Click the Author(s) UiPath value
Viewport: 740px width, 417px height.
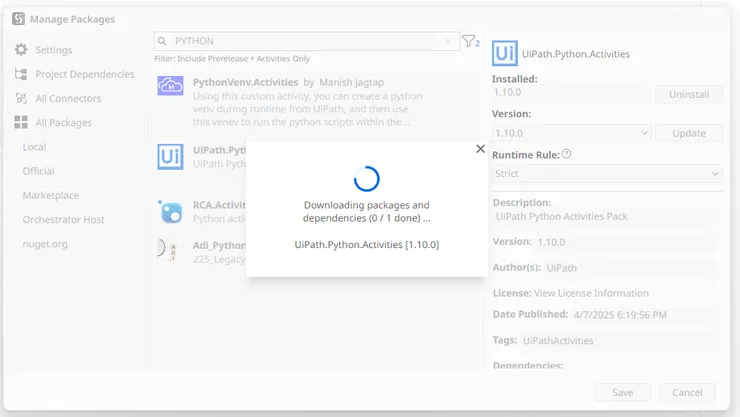(562, 268)
